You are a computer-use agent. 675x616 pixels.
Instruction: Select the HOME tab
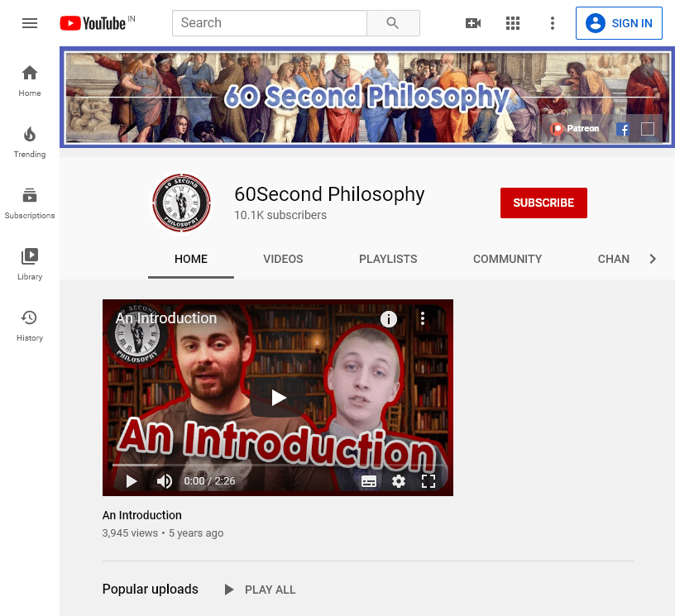tap(191, 259)
